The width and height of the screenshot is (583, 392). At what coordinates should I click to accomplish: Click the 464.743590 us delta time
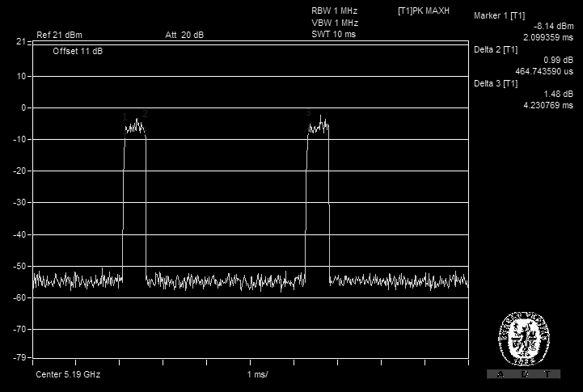[544, 71]
